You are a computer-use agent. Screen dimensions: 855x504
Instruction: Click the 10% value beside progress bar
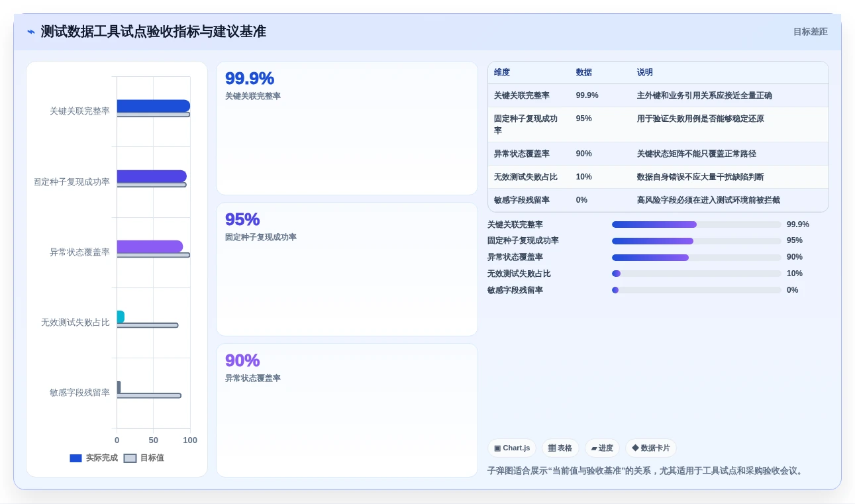click(795, 274)
